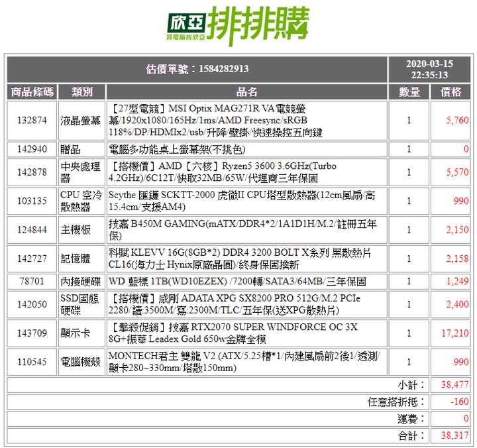This screenshot has height=448, width=477.
Task: Click the 主機板 category cell
Action: coord(82,230)
